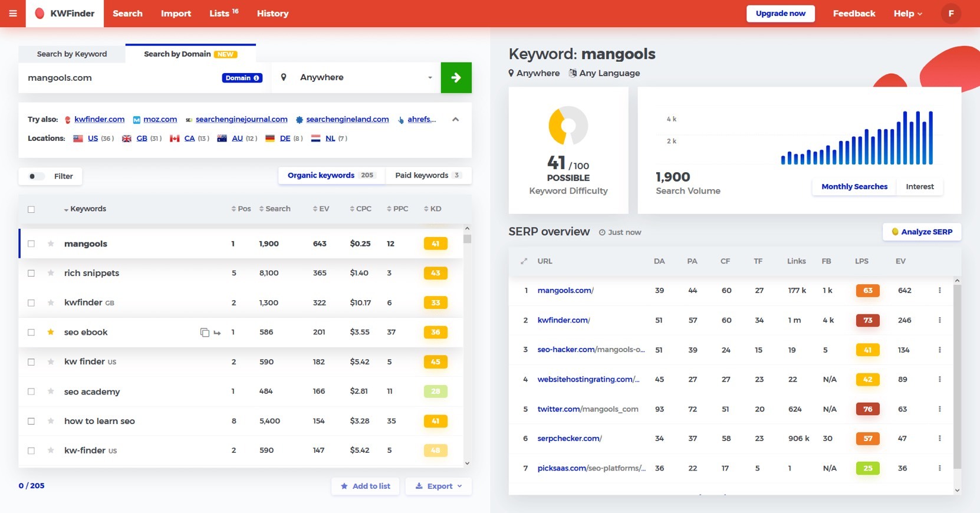Click the KD 41 badge for mangools

pyautogui.click(x=435, y=244)
